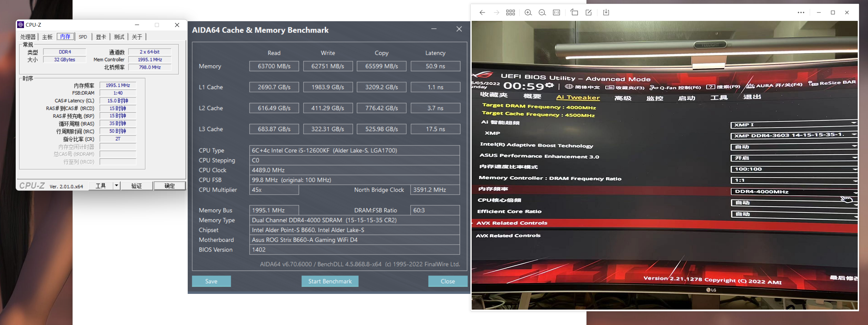Image resolution: width=868 pixels, height=325 pixels.
Task: Save the image with the download icon
Action: pyautogui.click(x=606, y=13)
